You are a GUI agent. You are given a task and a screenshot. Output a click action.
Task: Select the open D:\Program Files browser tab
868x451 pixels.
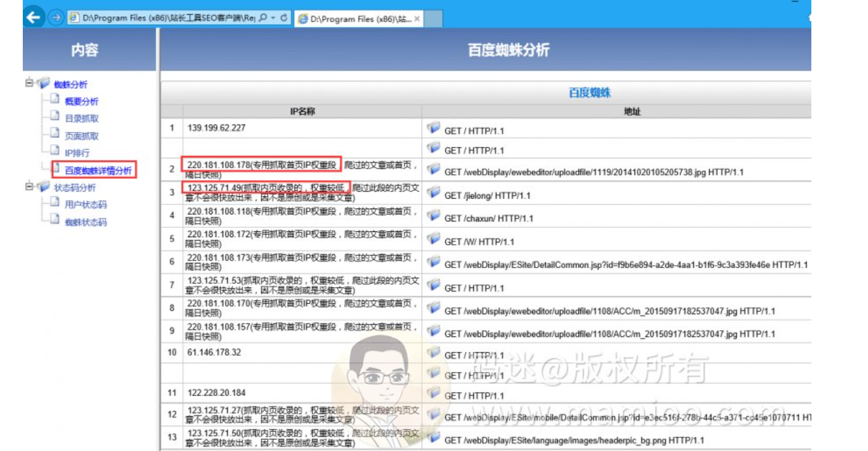click(x=359, y=19)
